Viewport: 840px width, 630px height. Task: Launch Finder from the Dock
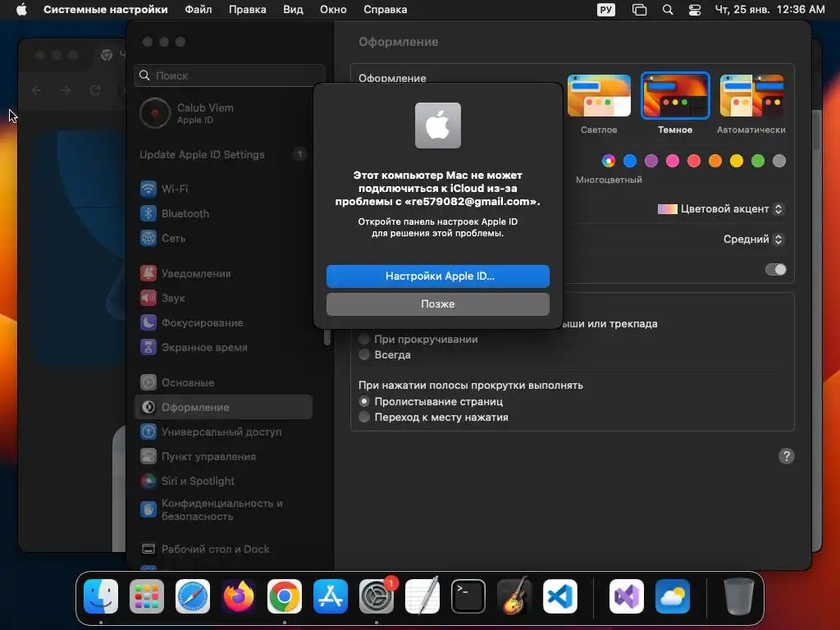pyautogui.click(x=101, y=596)
